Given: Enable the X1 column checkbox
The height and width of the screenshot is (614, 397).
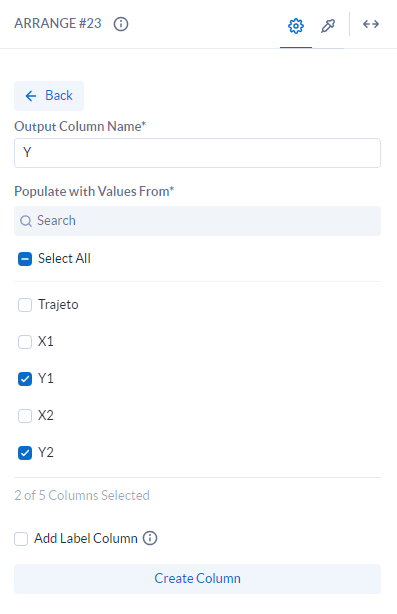Looking at the screenshot, I should point(25,342).
